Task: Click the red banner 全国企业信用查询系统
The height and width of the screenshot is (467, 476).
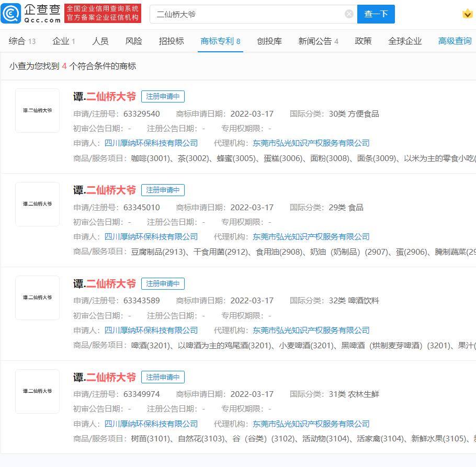Action: (103, 14)
